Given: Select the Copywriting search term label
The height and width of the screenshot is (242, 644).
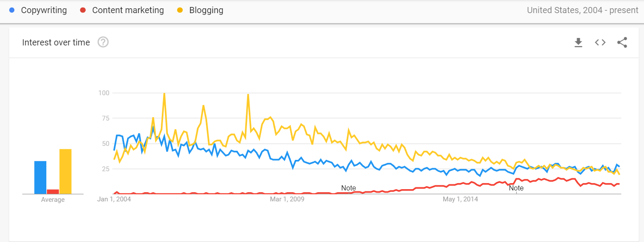Looking at the screenshot, I should tap(44, 10).
